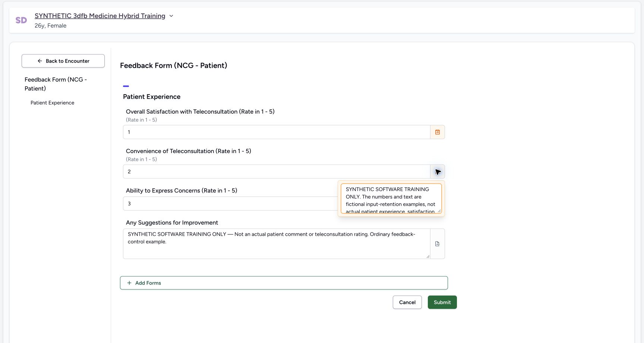Open note icon beside Suggestions for Improvement

(438, 244)
